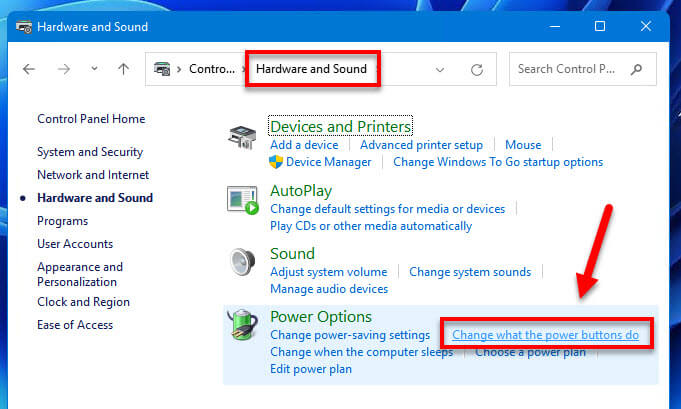Open Sound heading
Screen dimensions: 681x409
coord(292,254)
